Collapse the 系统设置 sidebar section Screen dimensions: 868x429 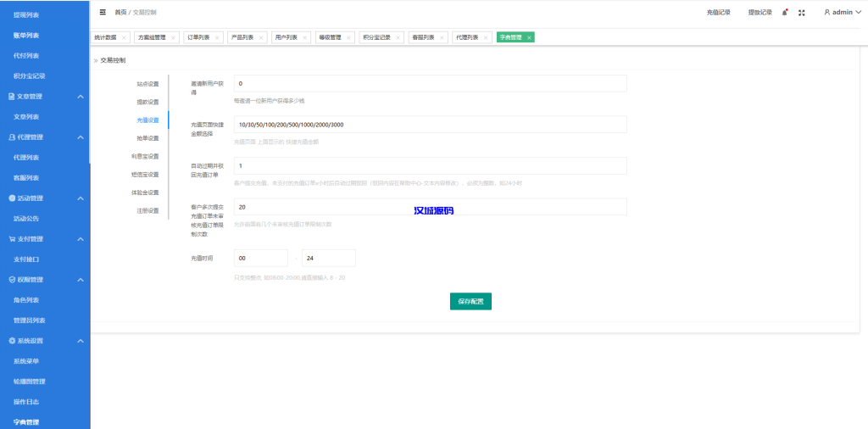pos(80,341)
